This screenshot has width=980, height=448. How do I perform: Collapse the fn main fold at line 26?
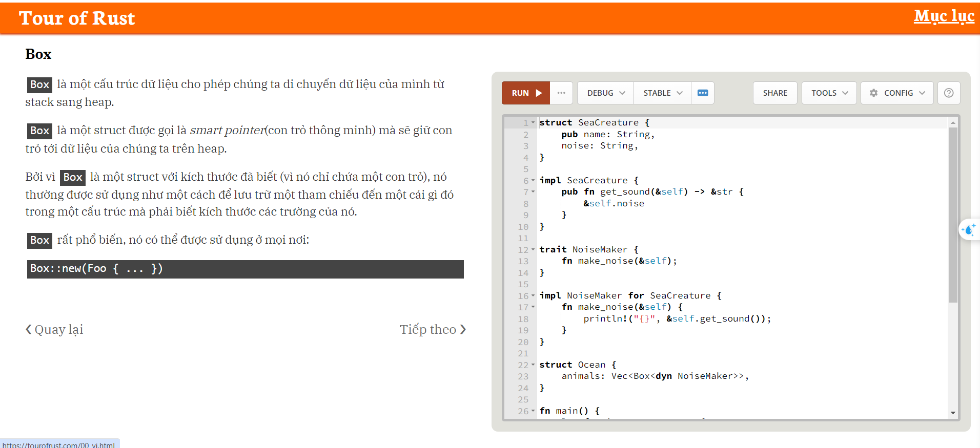click(x=533, y=411)
